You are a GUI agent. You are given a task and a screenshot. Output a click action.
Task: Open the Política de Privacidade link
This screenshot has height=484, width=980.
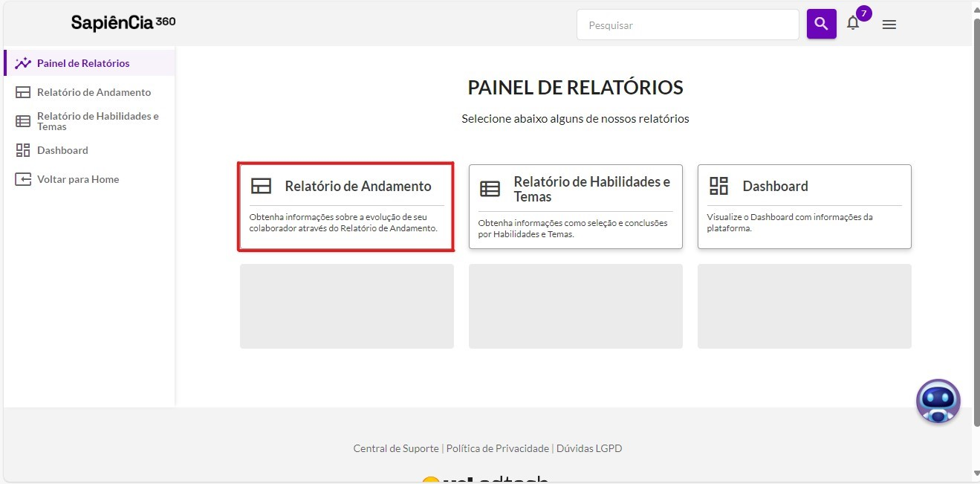pyautogui.click(x=498, y=448)
